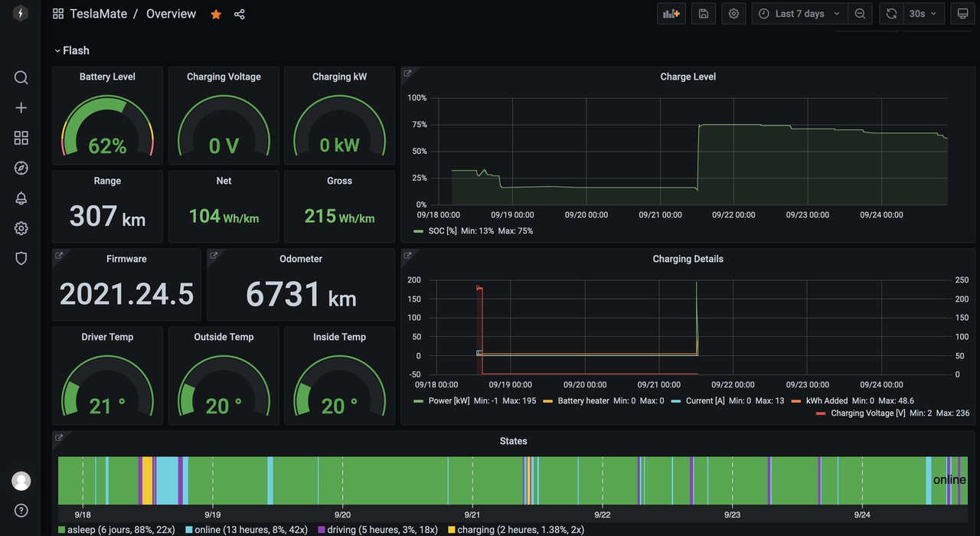Open the Configuration gear in sidebar

21,228
